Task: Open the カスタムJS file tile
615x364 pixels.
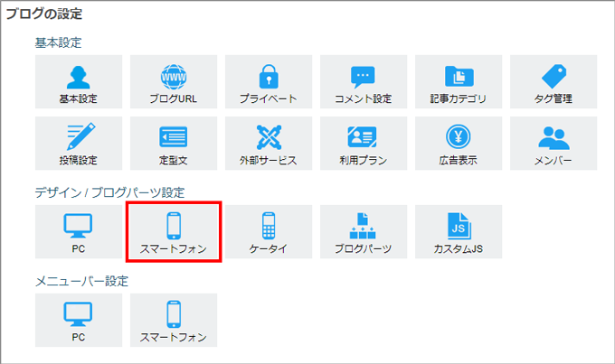Action: click(459, 231)
